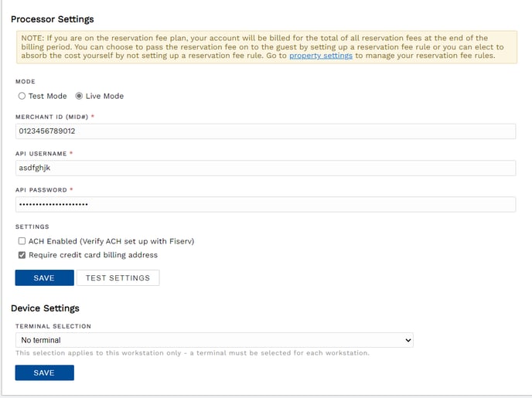
Task: Focus the API Username text field
Action: (x=266, y=168)
